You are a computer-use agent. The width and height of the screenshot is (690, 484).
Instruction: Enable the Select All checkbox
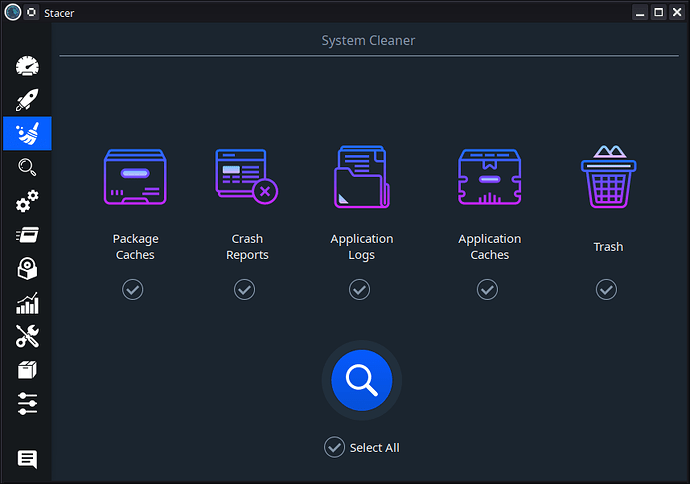point(334,447)
